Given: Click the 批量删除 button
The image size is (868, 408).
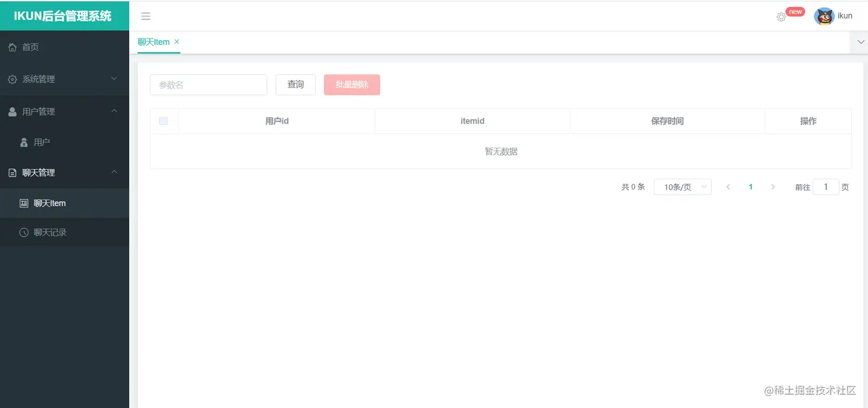Looking at the screenshot, I should point(352,84).
